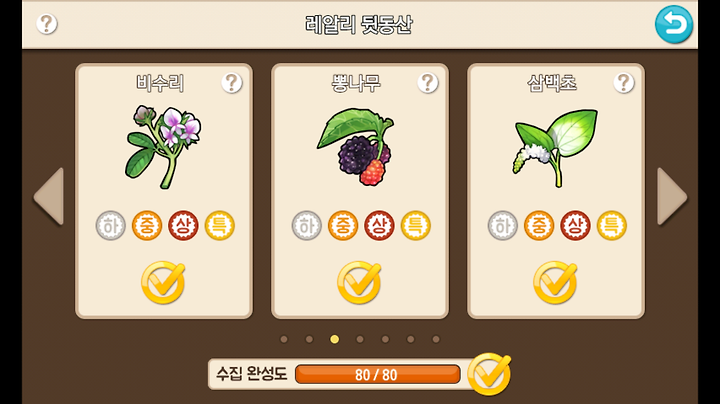Toggle the gold checkmark on 비수리 card
Screen dimensions: 720x404
pyautogui.click(x=163, y=282)
